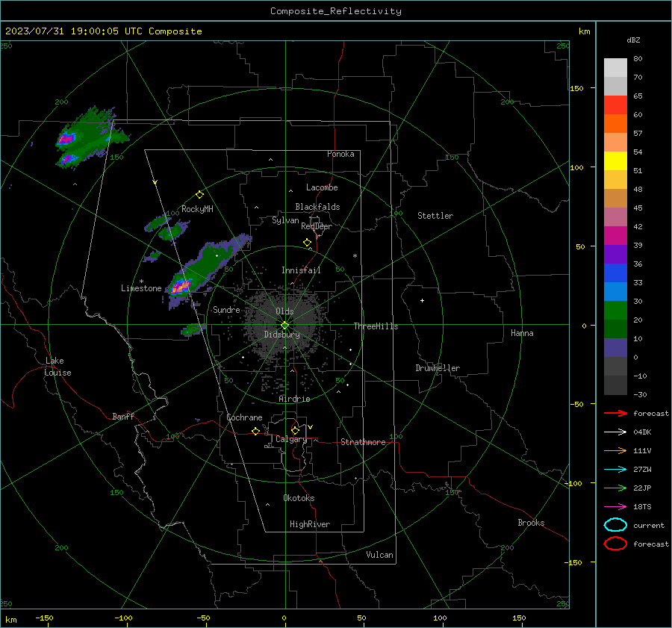The height and width of the screenshot is (628, 672).
Task: Click the magenta 18TS arrow in legend
Action: pos(615,507)
